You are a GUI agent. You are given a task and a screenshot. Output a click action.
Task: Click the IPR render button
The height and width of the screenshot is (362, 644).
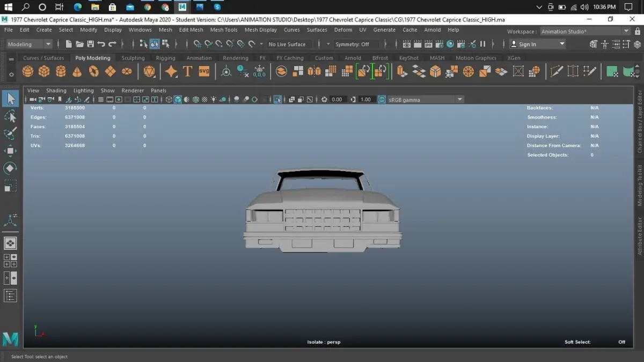[428, 44]
